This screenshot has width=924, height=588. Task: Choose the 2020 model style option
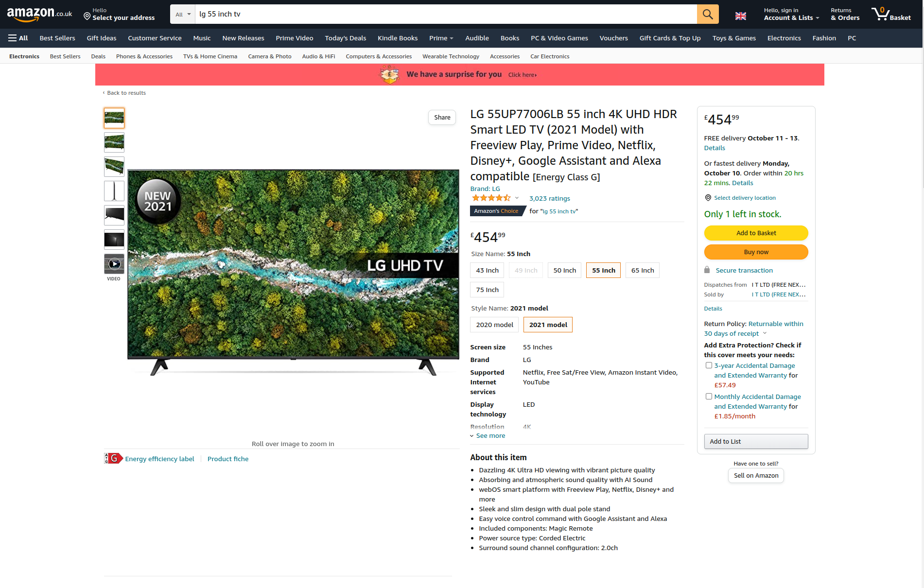pyautogui.click(x=494, y=325)
